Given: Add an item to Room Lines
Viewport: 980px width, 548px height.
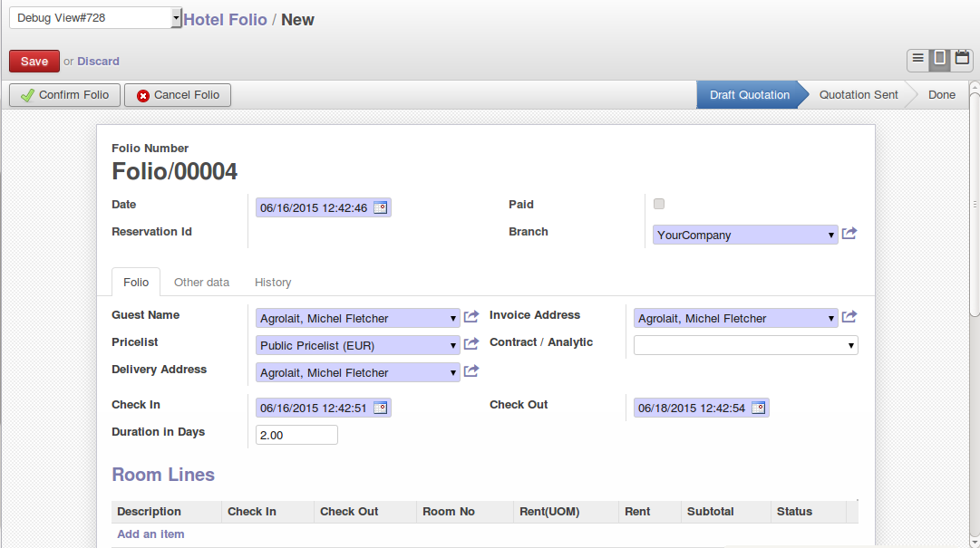Looking at the screenshot, I should pyautogui.click(x=150, y=534).
